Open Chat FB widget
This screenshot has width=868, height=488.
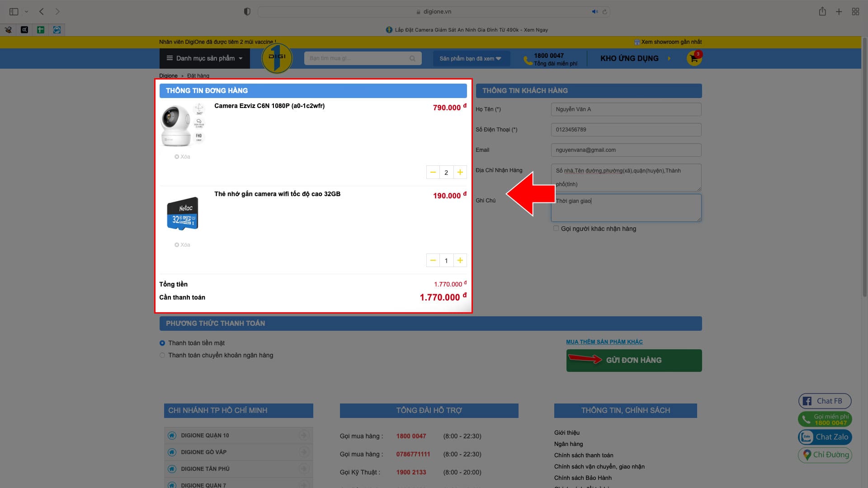tap(825, 401)
